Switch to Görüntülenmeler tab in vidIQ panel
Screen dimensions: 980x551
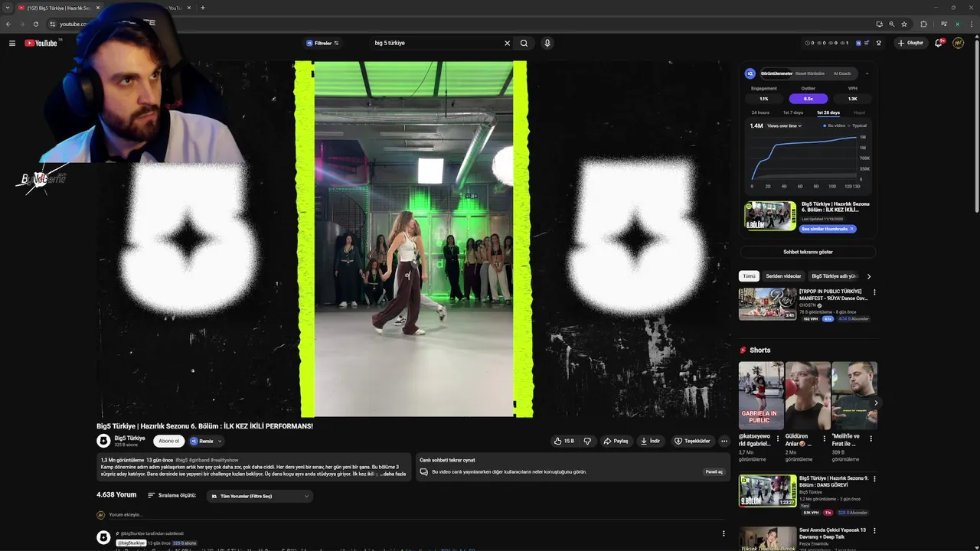(x=776, y=73)
